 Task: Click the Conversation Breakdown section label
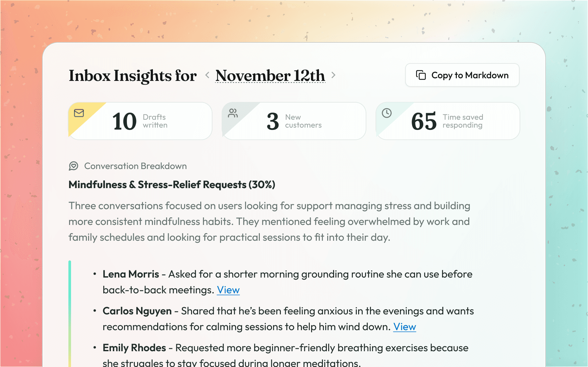135,166
